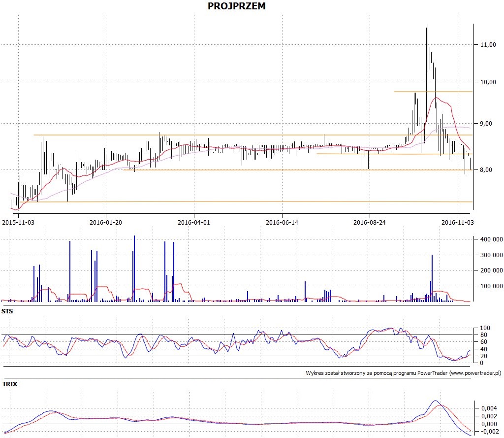This screenshot has height=438, width=504.
Task: Select the 9,00 price axis label
Action: [486, 124]
